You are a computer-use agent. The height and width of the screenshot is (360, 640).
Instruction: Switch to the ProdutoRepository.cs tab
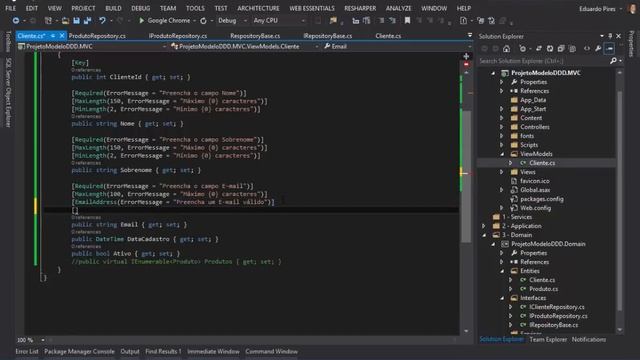point(97,36)
